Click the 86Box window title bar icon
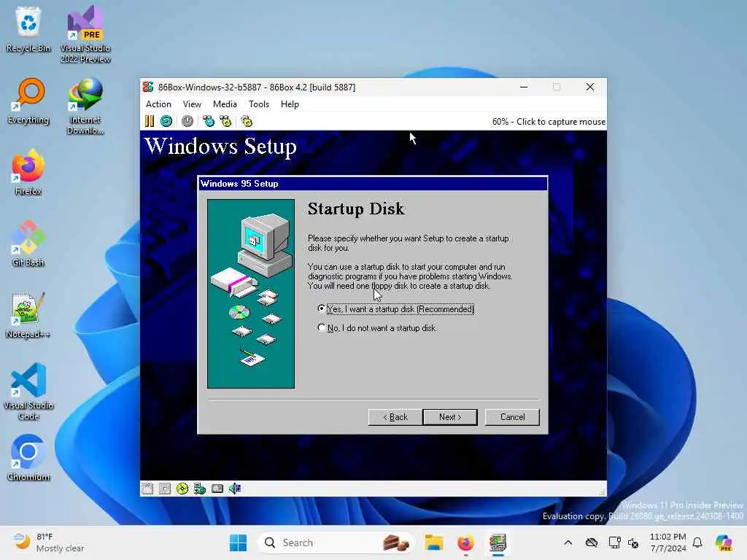 coord(148,87)
